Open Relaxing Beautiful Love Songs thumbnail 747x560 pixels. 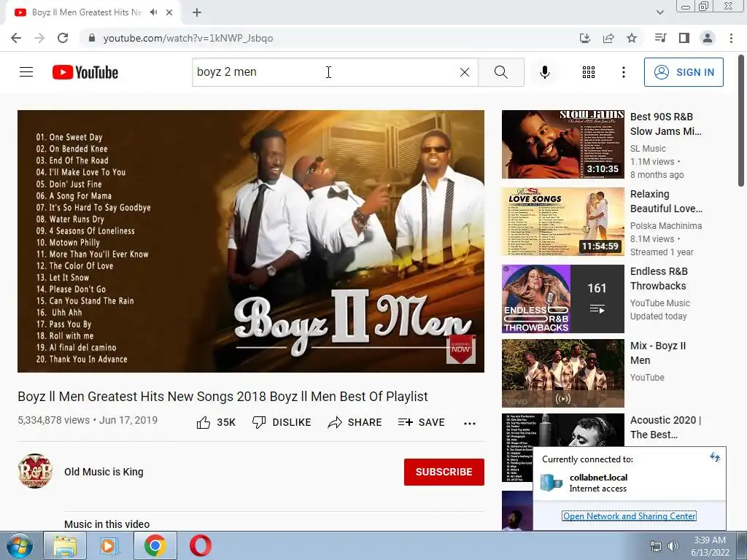(x=562, y=222)
